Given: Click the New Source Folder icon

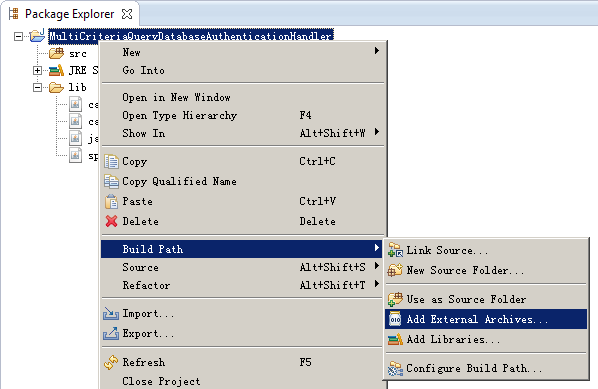Looking at the screenshot, I should coord(395,270).
